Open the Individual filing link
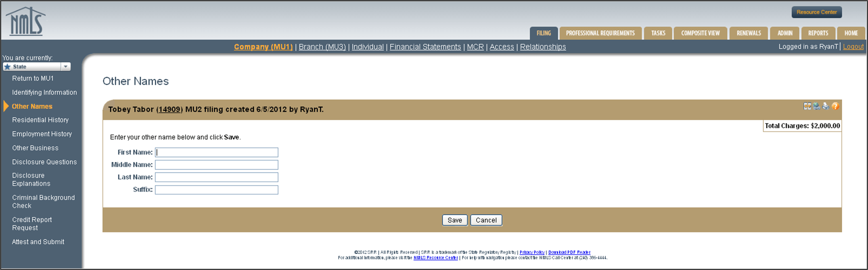 tap(368, 47)
